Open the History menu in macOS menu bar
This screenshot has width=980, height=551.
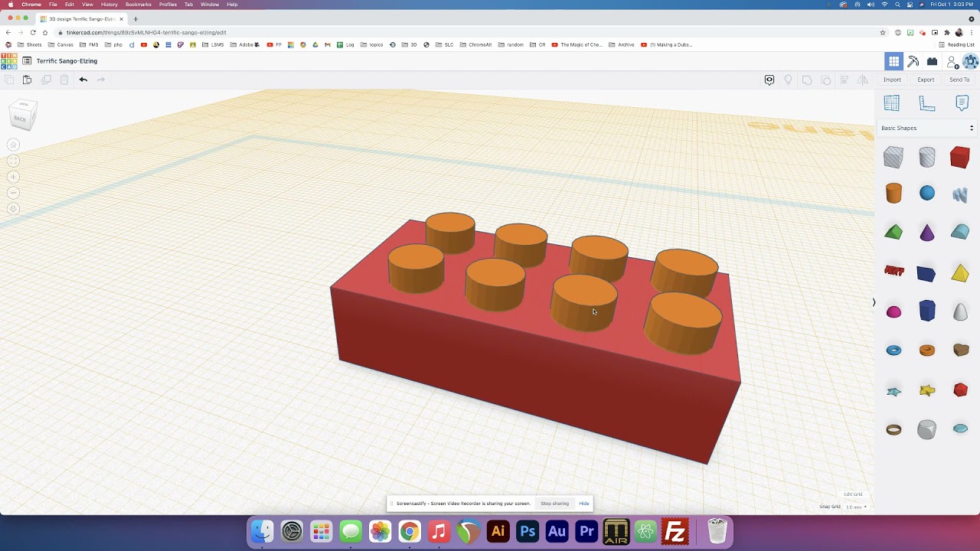click(x=109, y=5)
